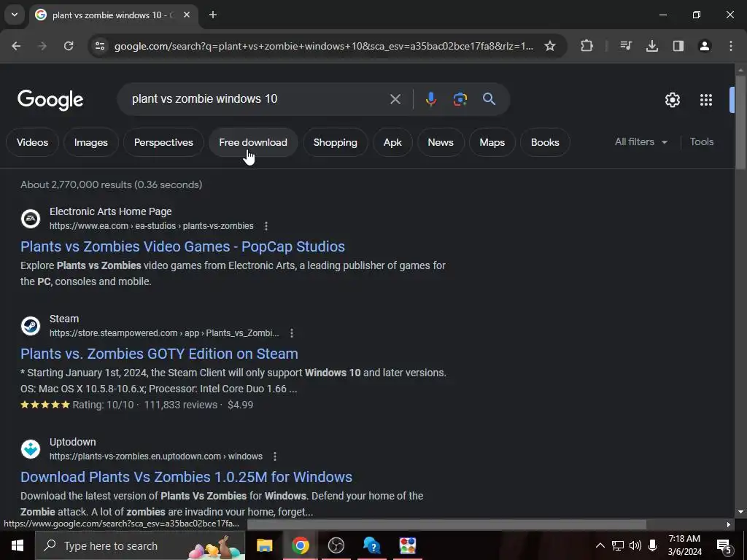Open the network tray icon

(x=618, y=545)
